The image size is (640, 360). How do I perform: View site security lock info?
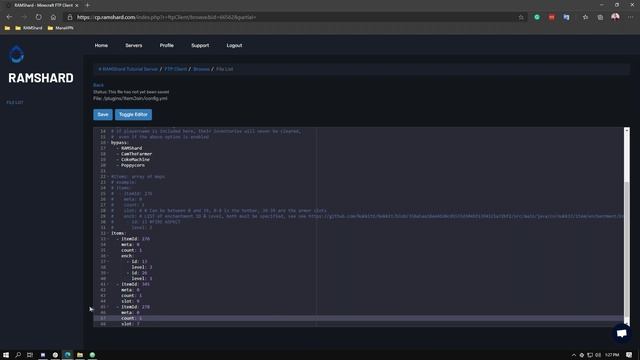(x=70, y=17)
